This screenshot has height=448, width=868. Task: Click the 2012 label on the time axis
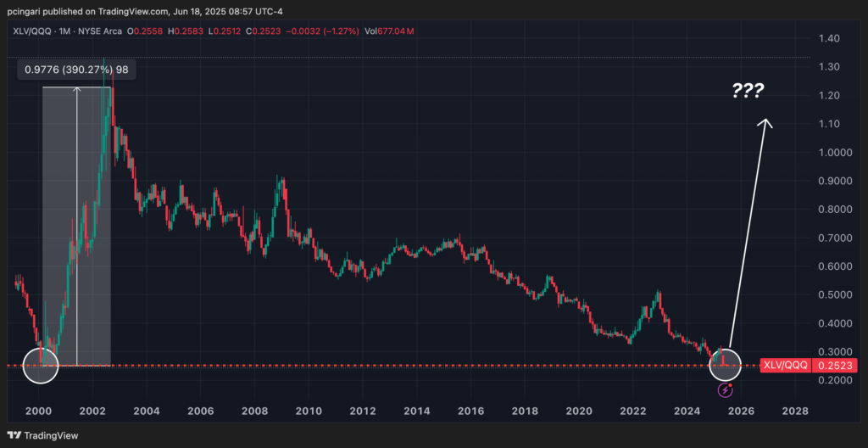[363, 412]
